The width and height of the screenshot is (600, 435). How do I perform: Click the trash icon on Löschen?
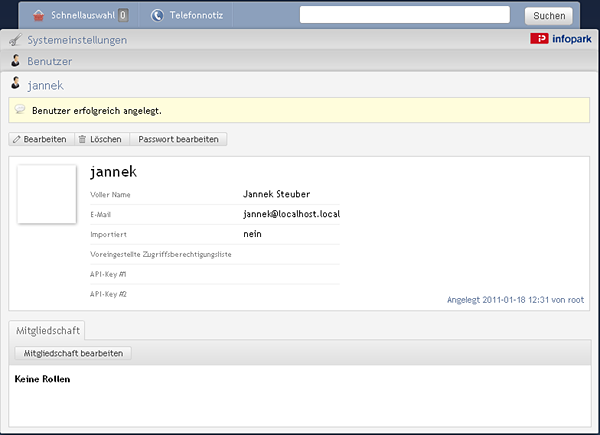pyautogui.click(x=82, y=139)
